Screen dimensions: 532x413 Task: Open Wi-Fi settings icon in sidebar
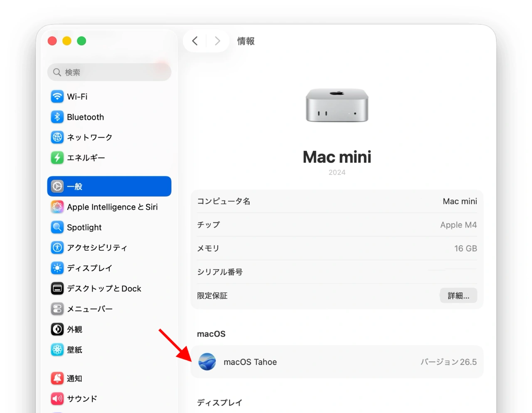click(57, 96)
